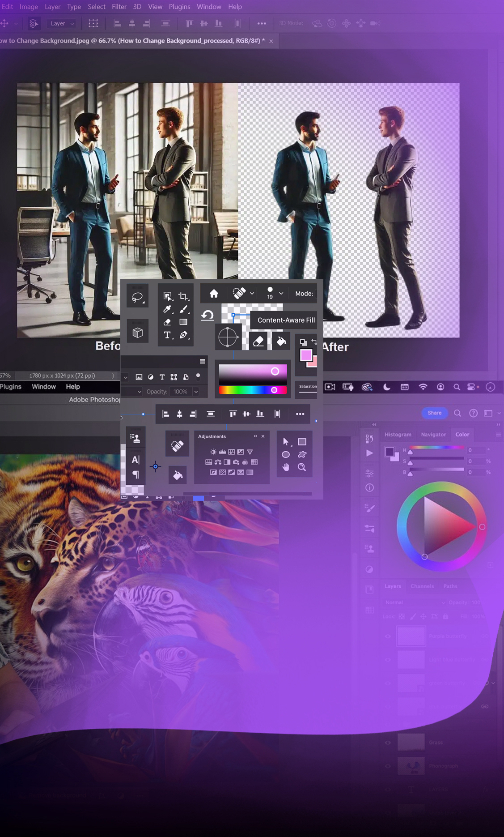Select the Lasso tool

point(137,297)
